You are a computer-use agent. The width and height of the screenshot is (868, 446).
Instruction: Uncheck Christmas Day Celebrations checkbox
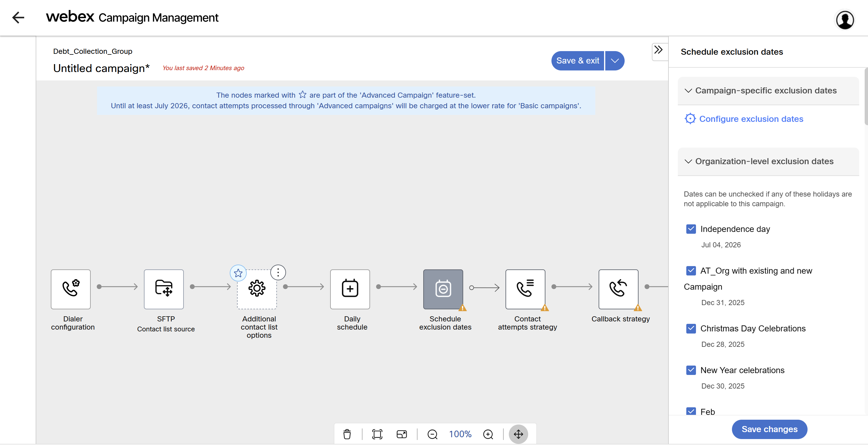691,328
